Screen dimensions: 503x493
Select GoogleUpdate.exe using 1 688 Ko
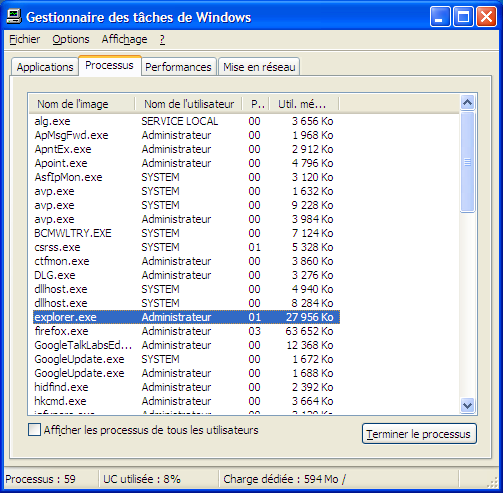186,373
